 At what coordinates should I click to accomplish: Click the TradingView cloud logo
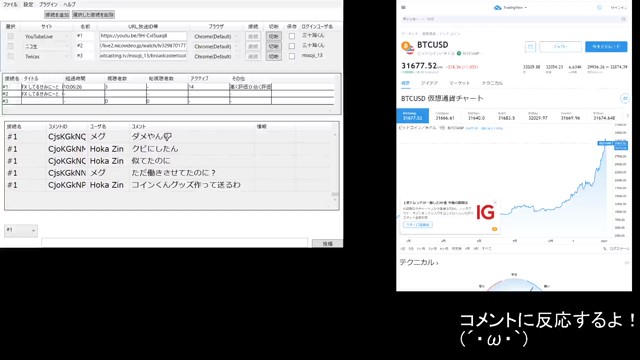(497, 7)
